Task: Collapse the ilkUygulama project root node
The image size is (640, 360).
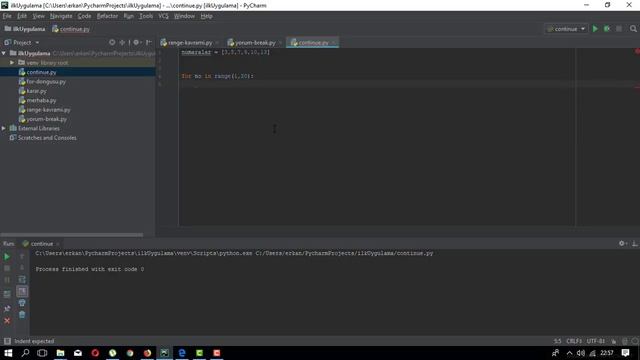Action: tap(4, 53)
